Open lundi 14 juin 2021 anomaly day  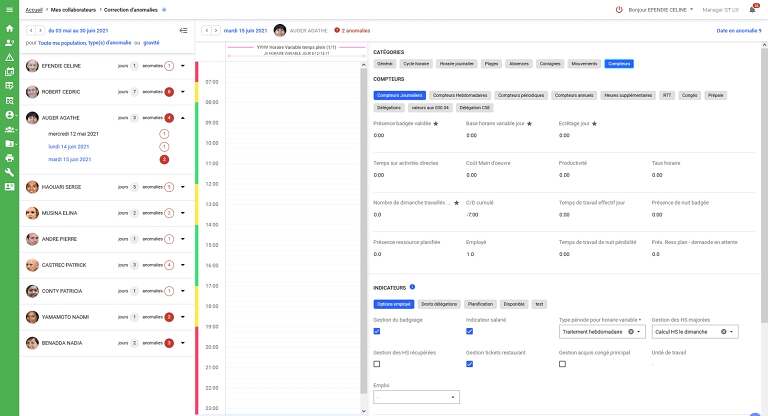[69, 147]
